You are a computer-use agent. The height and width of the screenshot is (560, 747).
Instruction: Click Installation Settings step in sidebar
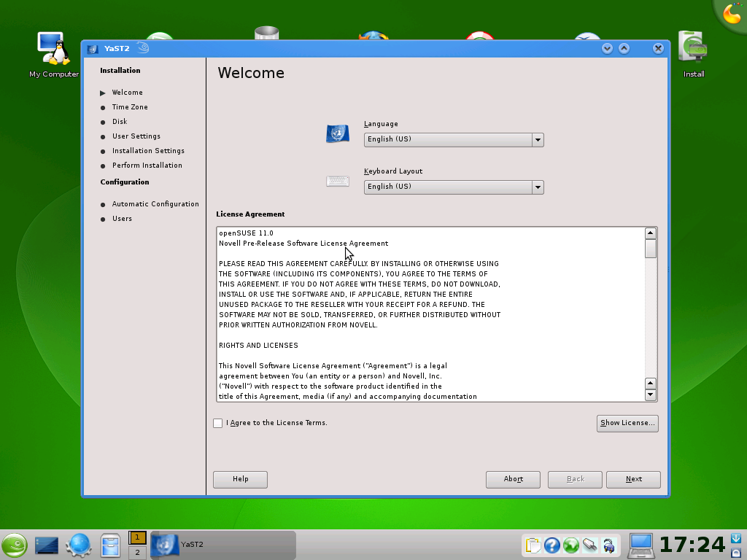148,151
